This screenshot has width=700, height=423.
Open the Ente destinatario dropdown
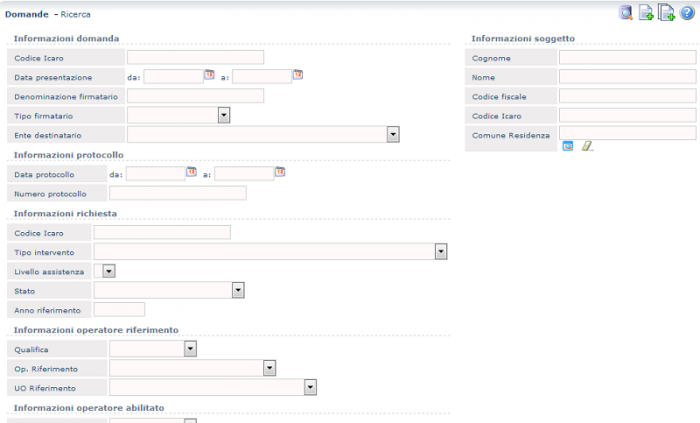point(393,134)
